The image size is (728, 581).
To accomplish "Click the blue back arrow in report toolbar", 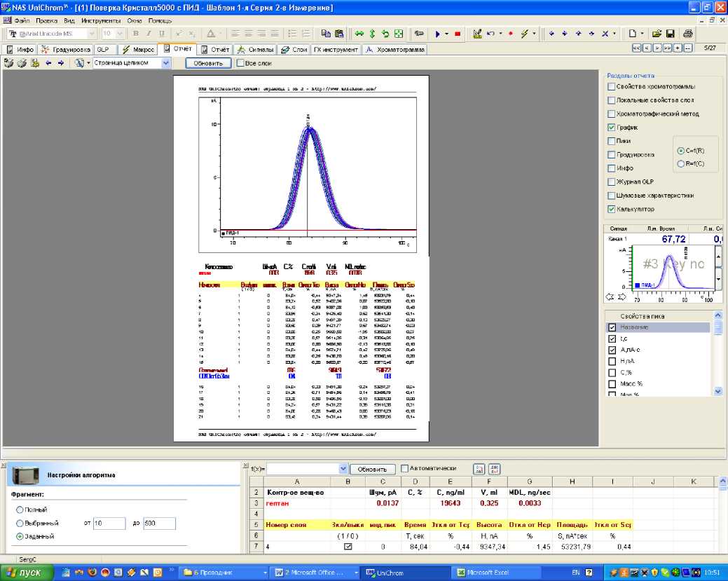I will (48, 63).
